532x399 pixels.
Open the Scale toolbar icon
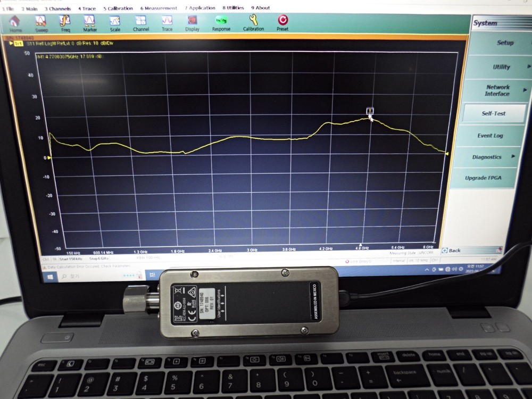tap(115, 24)
